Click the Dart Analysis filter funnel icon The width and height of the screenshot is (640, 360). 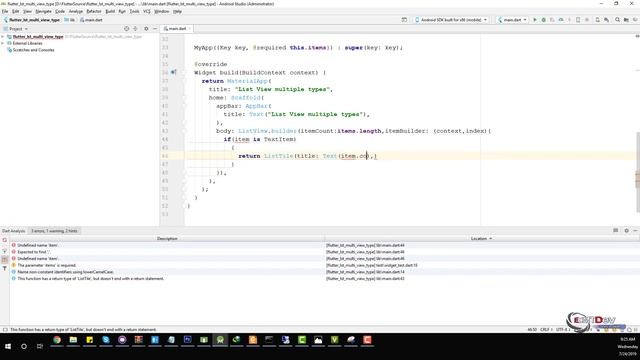click(x=4, y=251)
